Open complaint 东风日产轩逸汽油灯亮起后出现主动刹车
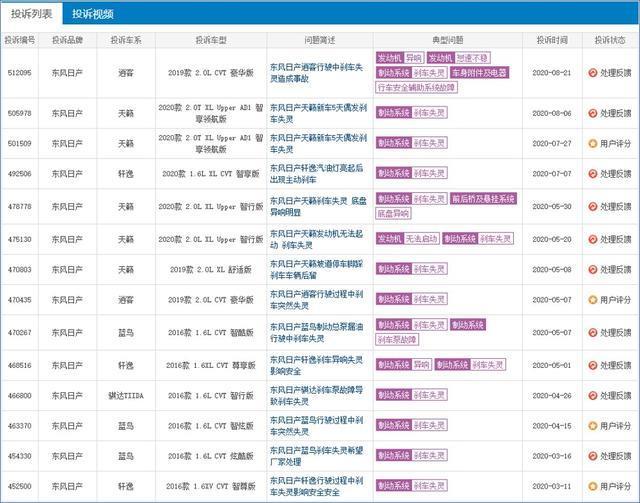640x503 pixels. [x=317, y=174]
